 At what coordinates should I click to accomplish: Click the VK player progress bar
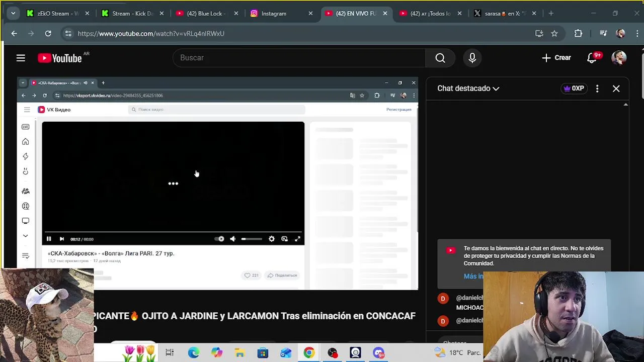pos(173,232)
